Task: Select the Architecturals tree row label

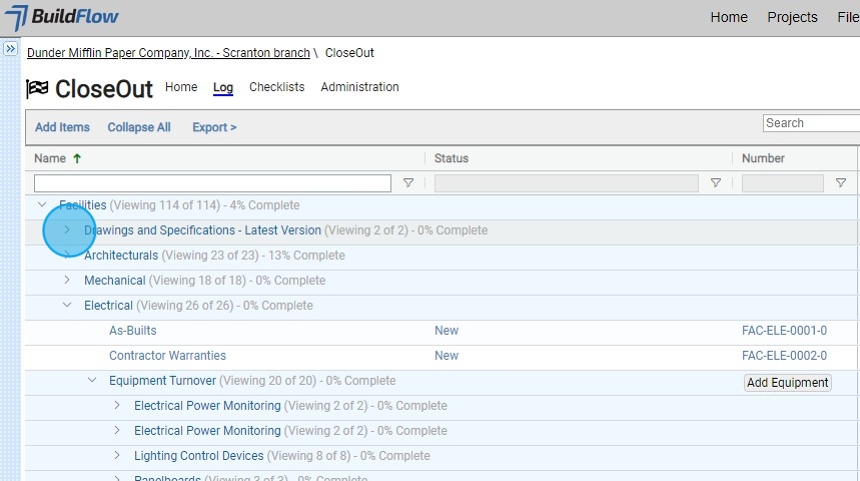Action: 121,255
